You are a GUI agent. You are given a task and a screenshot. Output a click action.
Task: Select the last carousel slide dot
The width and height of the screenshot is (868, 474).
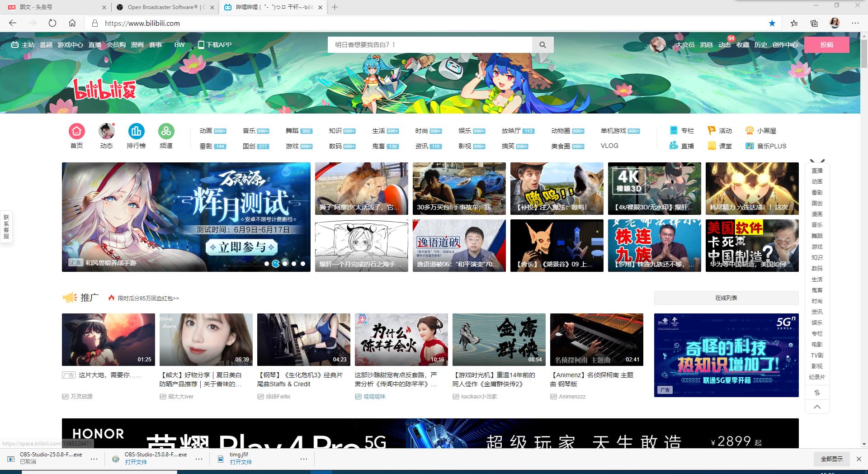coord(303,263)
